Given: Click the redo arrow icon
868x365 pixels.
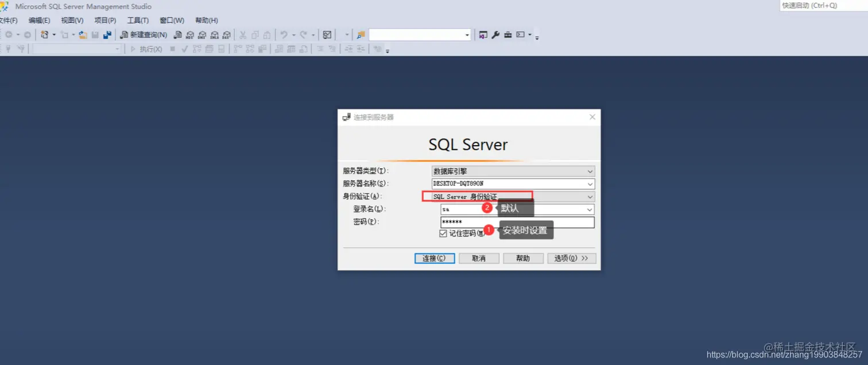Looking at the screenshot, I should click(x=303, y=35).
